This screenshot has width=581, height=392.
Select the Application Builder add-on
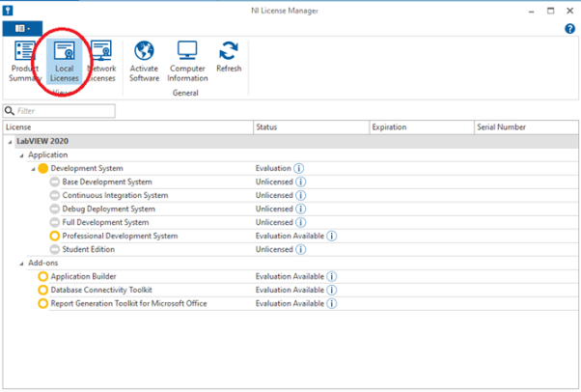click(x=83, y=277)
